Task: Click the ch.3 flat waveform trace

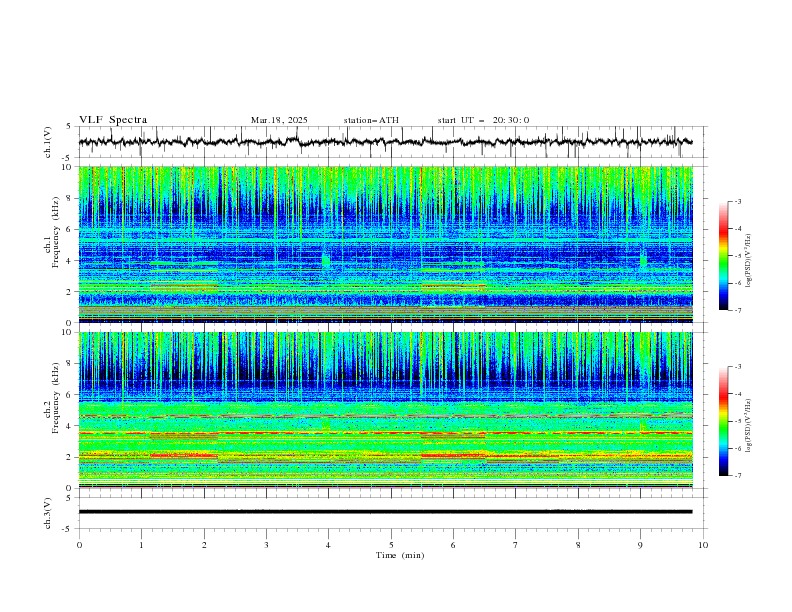Action: pos(385,512)
